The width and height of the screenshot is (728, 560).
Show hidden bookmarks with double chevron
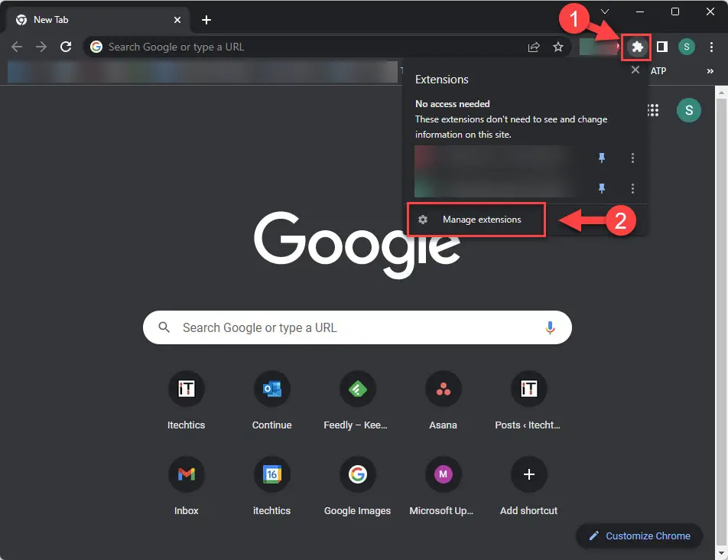click(x=710, y=71)
